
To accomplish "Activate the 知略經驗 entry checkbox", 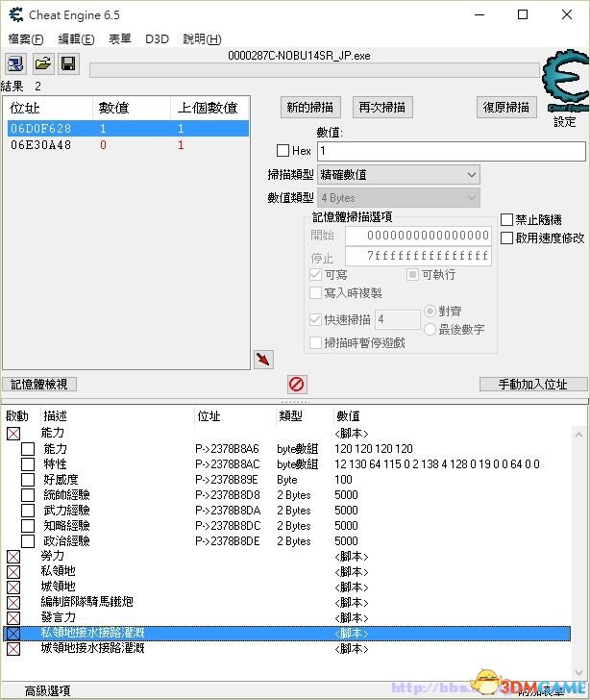I will pyautogui.click(x=28, y=526).
